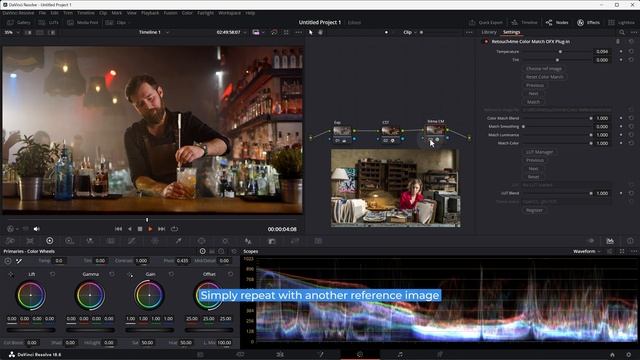640x360 pixels.
Task: Pick white point for Gain
Action: [x=130, y=274]
